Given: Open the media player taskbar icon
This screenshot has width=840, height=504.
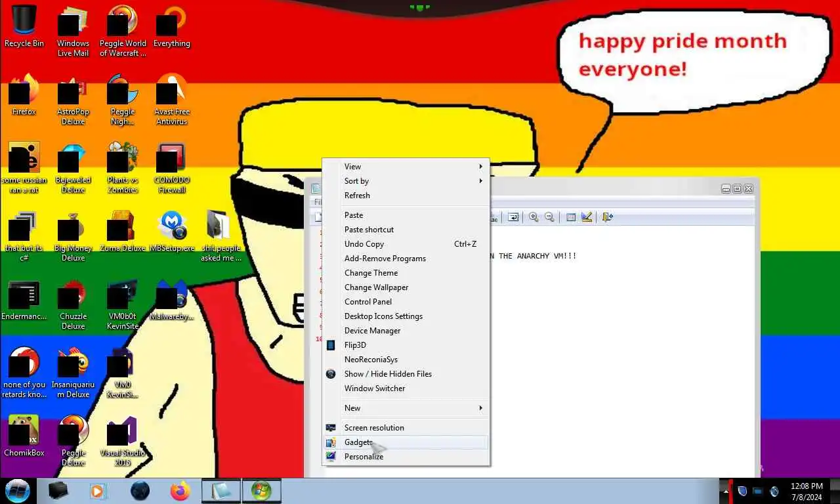Looking at the screenshot, I should pos(97,491).
